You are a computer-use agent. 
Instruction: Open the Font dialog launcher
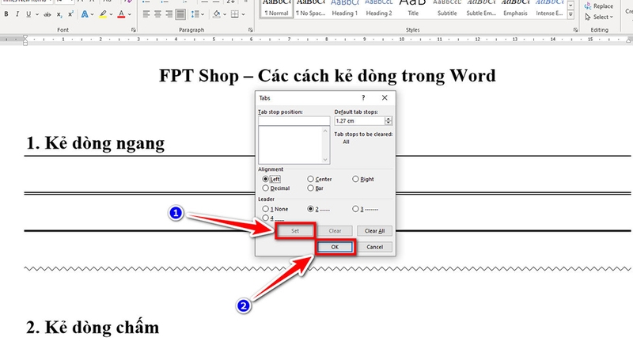tap(133, 30)
